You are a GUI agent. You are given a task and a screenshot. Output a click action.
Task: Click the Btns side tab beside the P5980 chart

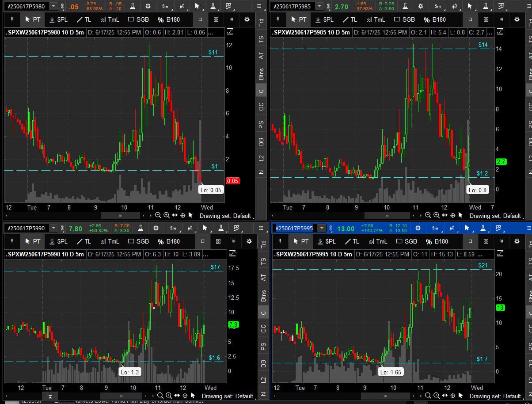coord(262,74)
